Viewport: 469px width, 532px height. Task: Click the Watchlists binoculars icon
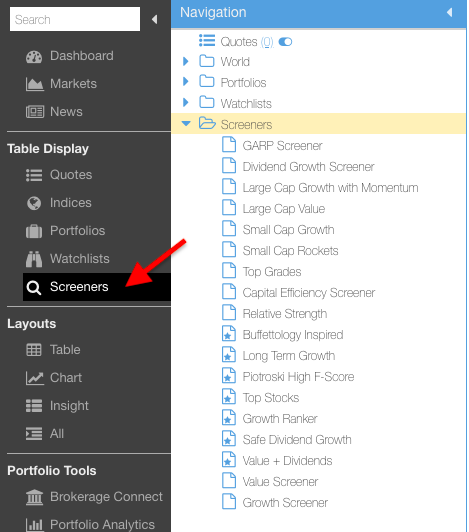tap(34, 259)
